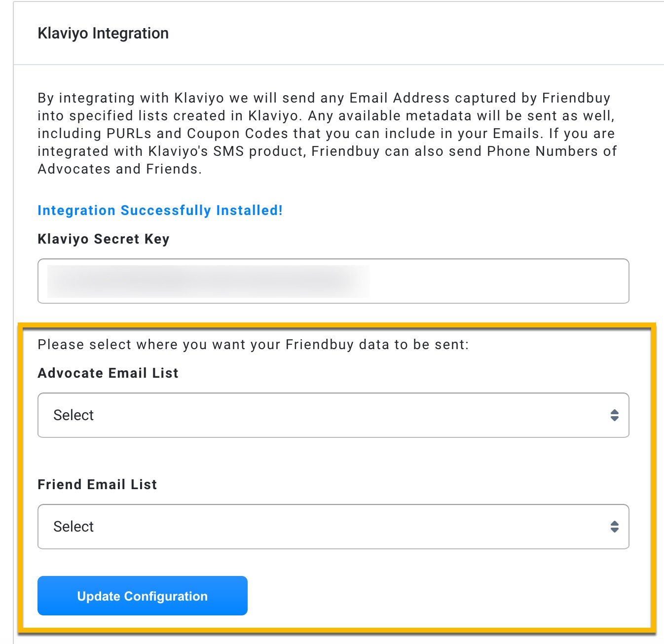
Task: Select the blurred secret key value
Action: pyautogui.click(x=208, y=281)
